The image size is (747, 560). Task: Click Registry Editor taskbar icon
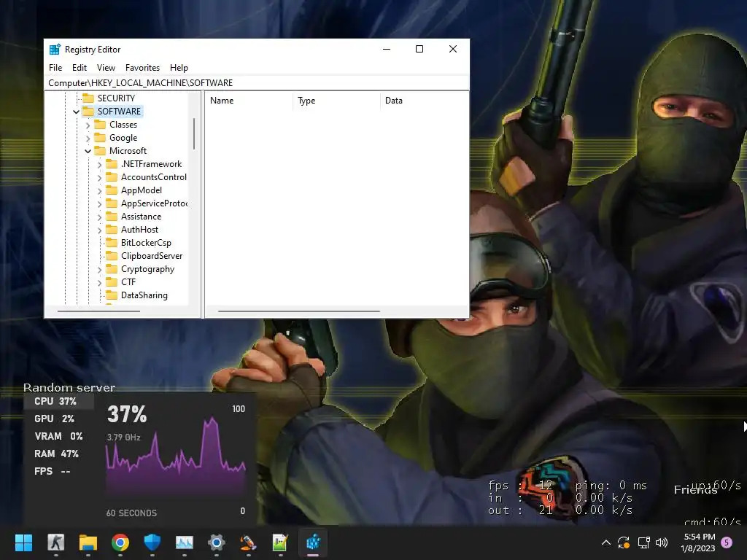313,542
